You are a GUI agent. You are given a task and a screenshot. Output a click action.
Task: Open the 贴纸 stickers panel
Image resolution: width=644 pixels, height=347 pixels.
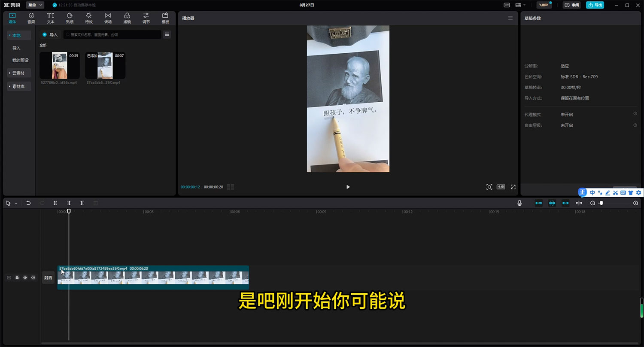tap(69, 18)
